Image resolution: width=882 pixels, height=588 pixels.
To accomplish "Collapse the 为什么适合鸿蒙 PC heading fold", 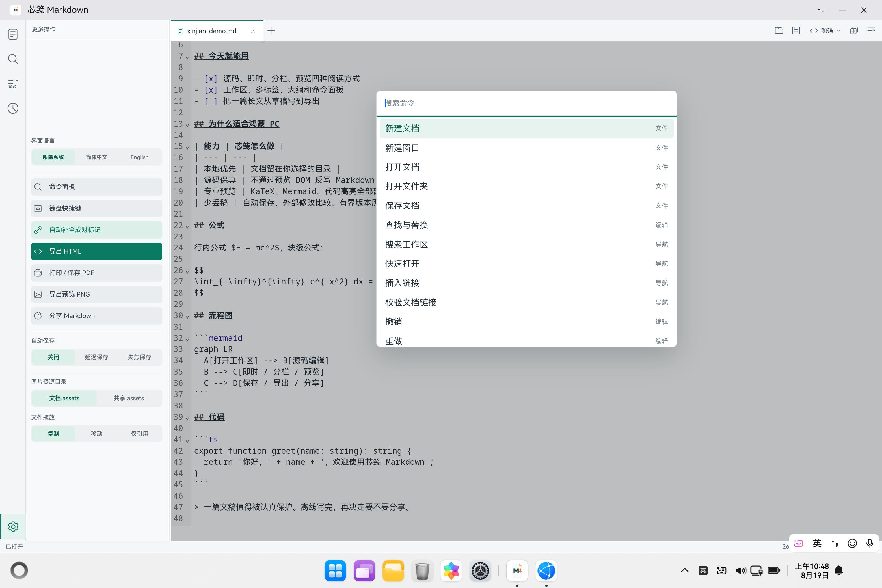I will [187, 125].
